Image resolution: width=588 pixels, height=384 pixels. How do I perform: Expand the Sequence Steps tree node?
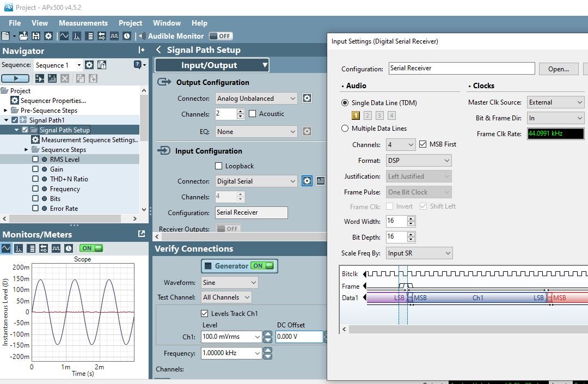click(26, 149)
